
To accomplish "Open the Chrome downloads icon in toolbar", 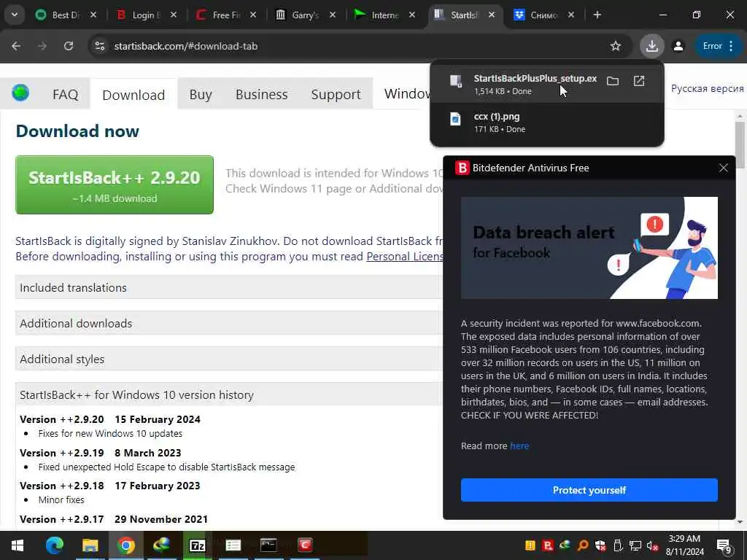I will pyautogui.click(x=651, y=46).
